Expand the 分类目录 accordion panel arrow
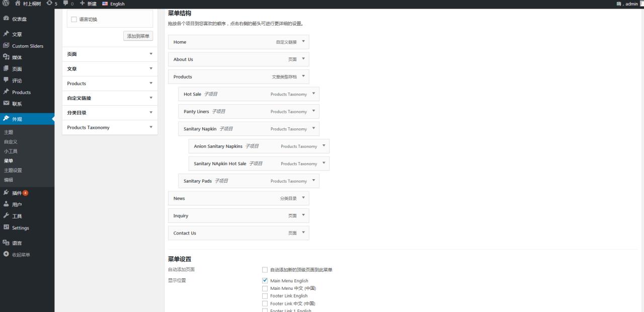644x312 pixels. coord(151,112)
